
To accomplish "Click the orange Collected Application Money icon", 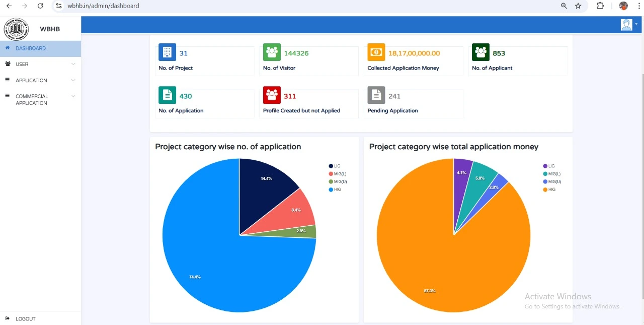I will (376, 52).
